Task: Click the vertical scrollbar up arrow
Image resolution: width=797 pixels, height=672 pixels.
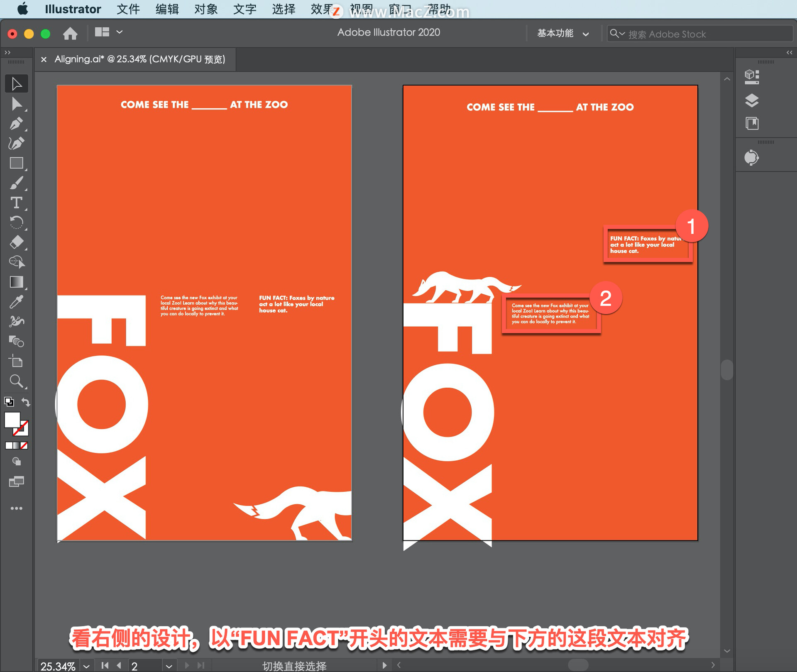Action: coord(727,79)
